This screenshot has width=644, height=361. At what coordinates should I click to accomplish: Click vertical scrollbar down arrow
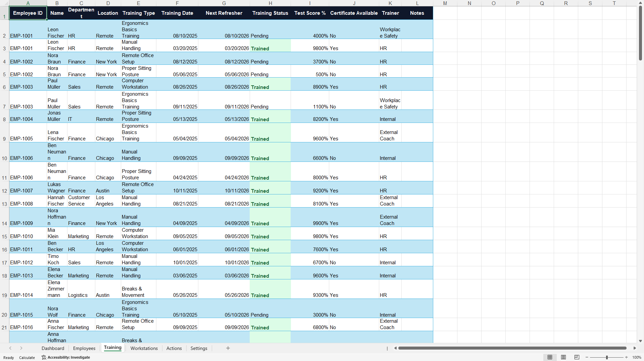click(x=640, y=341)
